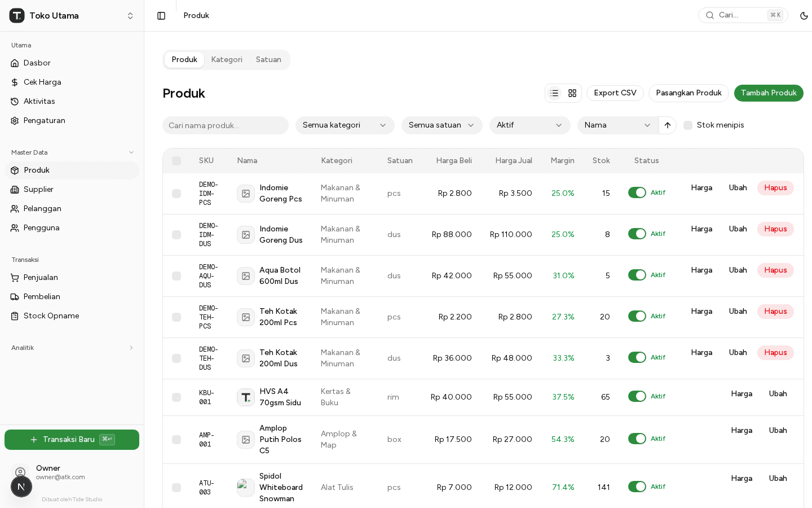Toggle Aktif switch for Amplop Putih Polos
This screenshot has height=508, width=812.
click(637, 439)
